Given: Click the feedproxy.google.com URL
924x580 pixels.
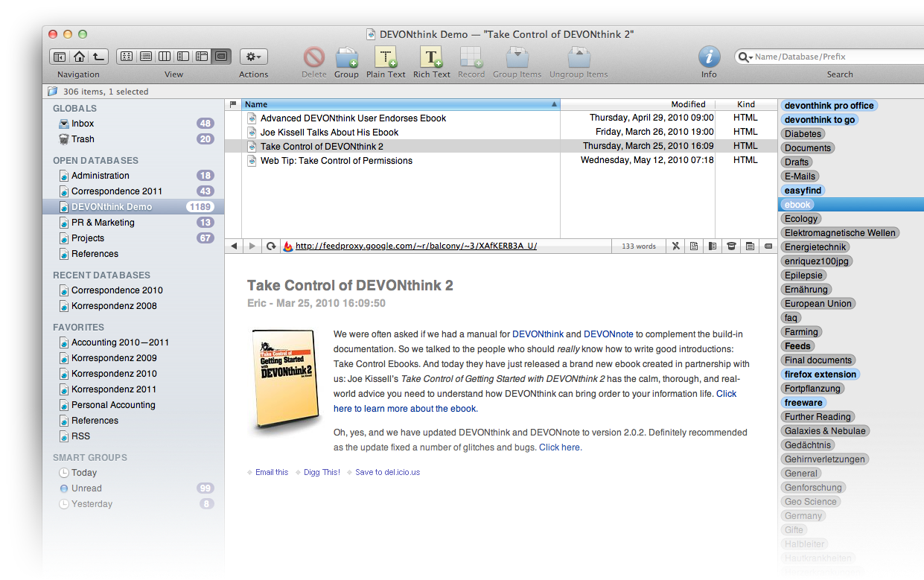Looking at the screenshot, I should [416, 246].
